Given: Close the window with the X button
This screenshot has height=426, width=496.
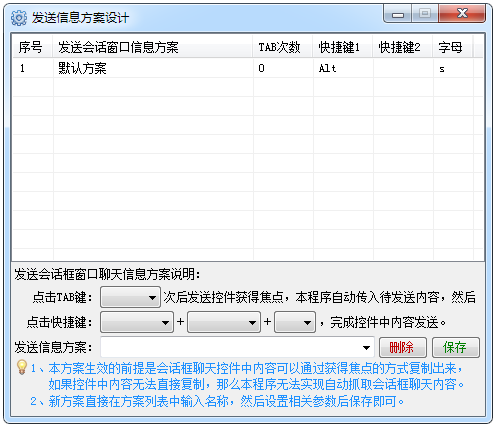Looking at the screenshot, I should coord(462,14).
